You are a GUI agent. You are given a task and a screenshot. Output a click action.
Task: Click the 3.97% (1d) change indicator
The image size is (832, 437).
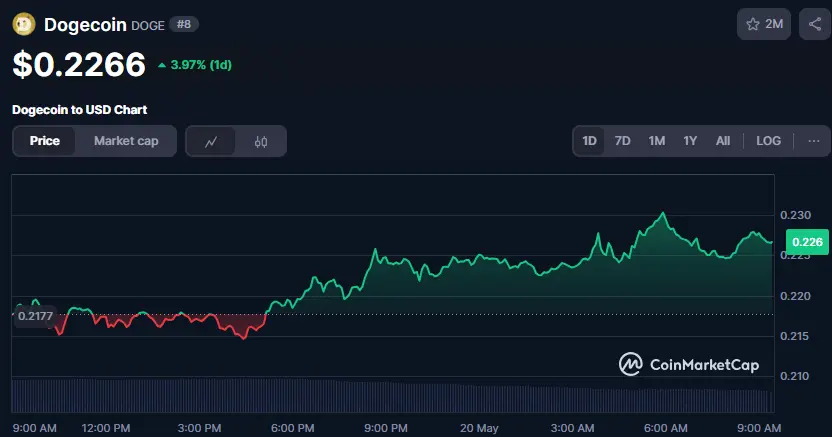coord(195,65)
